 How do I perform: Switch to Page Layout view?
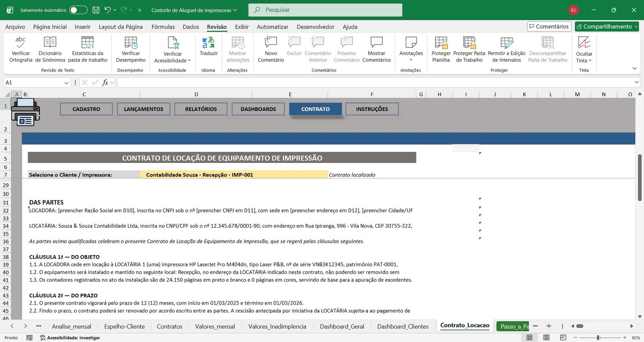pos(546,338)
